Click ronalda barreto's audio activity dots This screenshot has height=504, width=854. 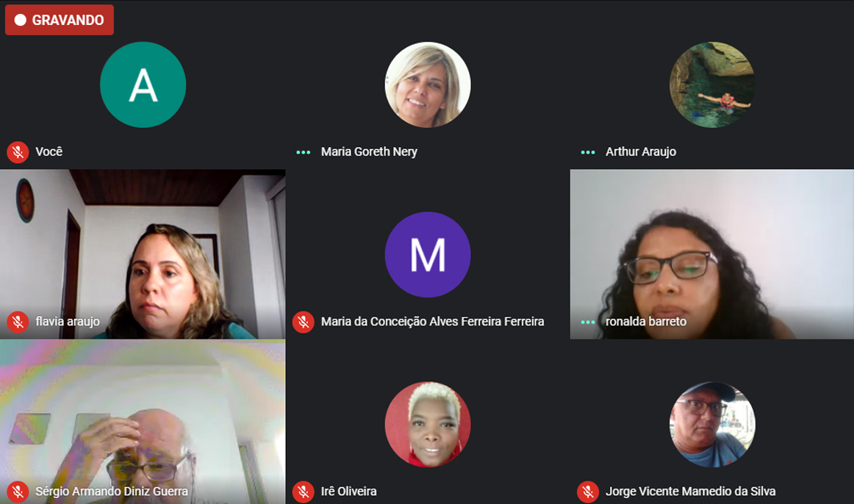pyautogui.click(x=588, y=323)
